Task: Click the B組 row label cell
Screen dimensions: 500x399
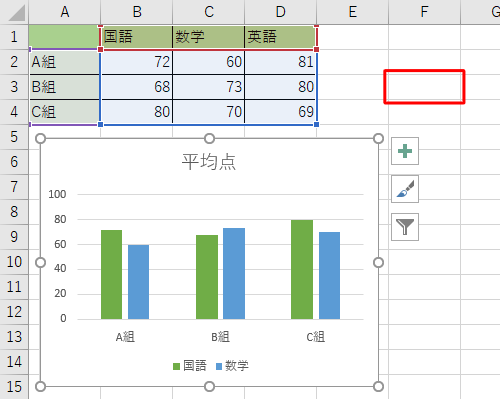Action: [65, 87]
